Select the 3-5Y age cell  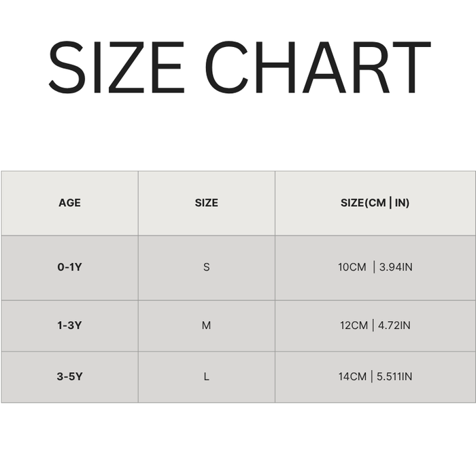point(69,376)
